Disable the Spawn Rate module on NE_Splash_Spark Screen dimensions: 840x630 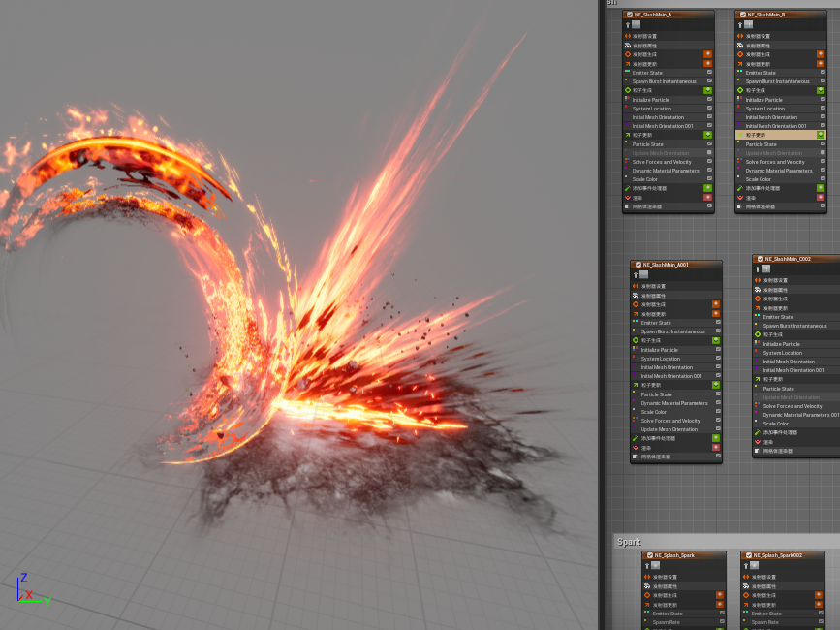[x=722, y=621]
